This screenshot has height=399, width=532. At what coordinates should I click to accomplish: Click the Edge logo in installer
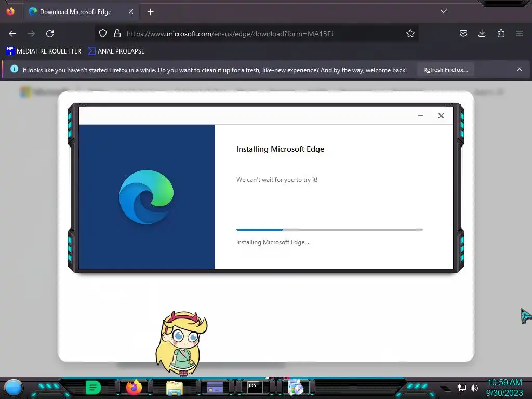tap(146, 197)
